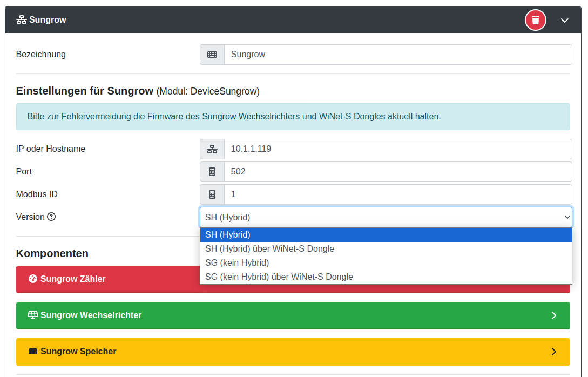Click network icon beside IP oder Hostname

[212, 149]
